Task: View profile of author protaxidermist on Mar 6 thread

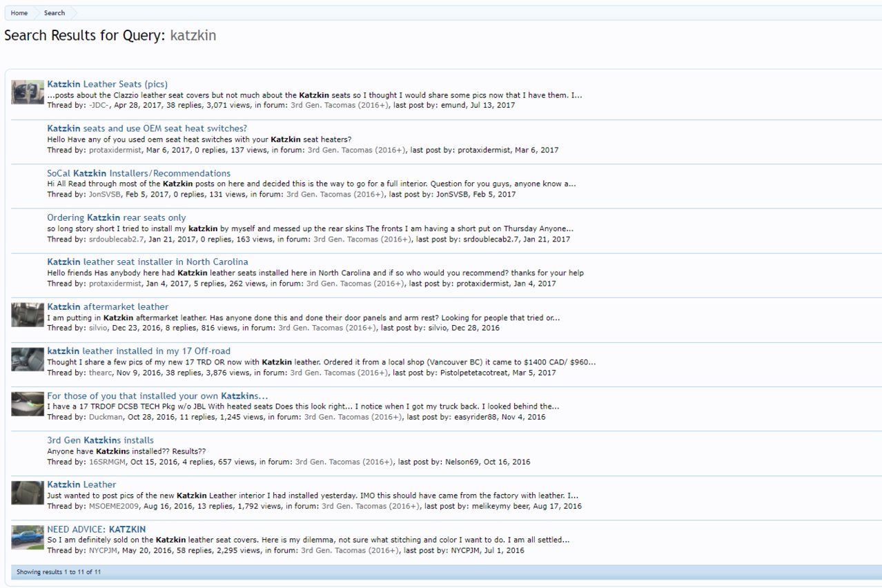Action: coord(115,150)
